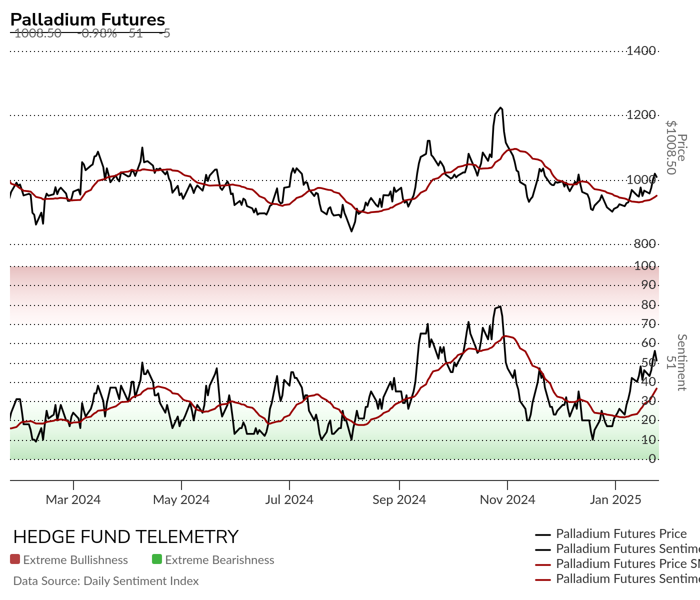Select the Jan 2025 x-axis label

615,499
